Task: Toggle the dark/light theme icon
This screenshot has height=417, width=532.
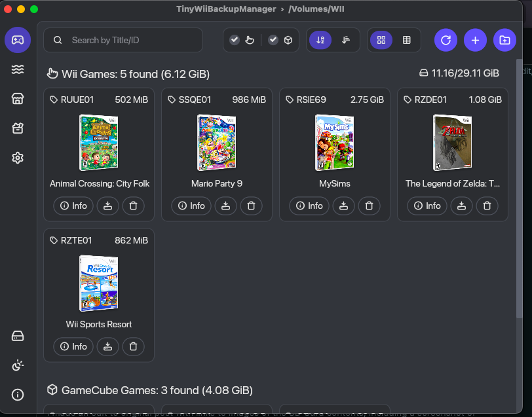Action: (18, 365)
